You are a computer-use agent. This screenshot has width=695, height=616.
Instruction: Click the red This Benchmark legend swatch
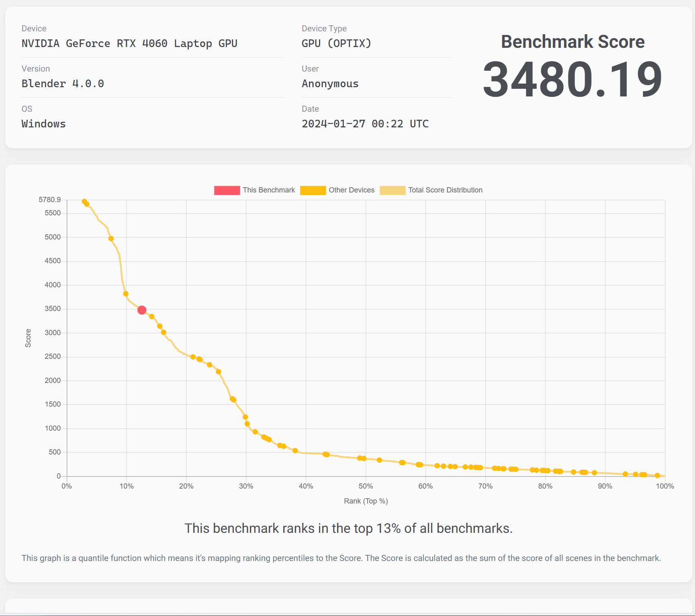[x=227, y=190]
